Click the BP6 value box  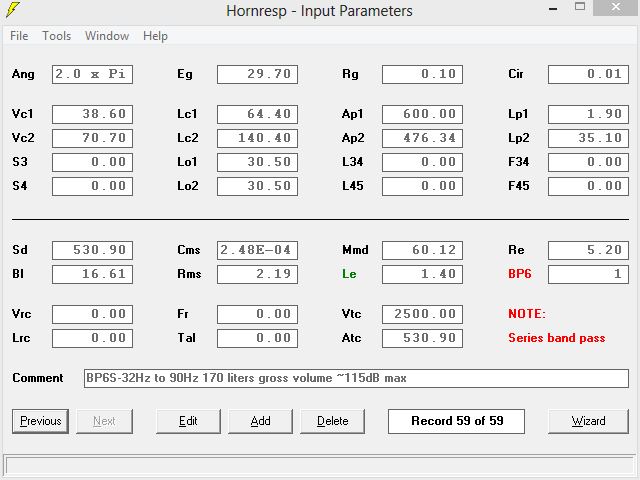(x=588, y=274)
